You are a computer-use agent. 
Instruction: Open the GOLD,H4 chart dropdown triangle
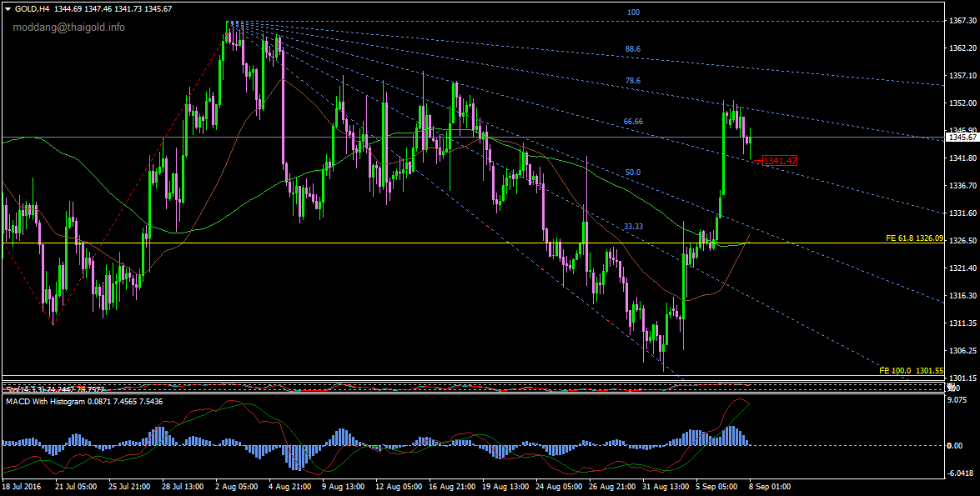8,8
